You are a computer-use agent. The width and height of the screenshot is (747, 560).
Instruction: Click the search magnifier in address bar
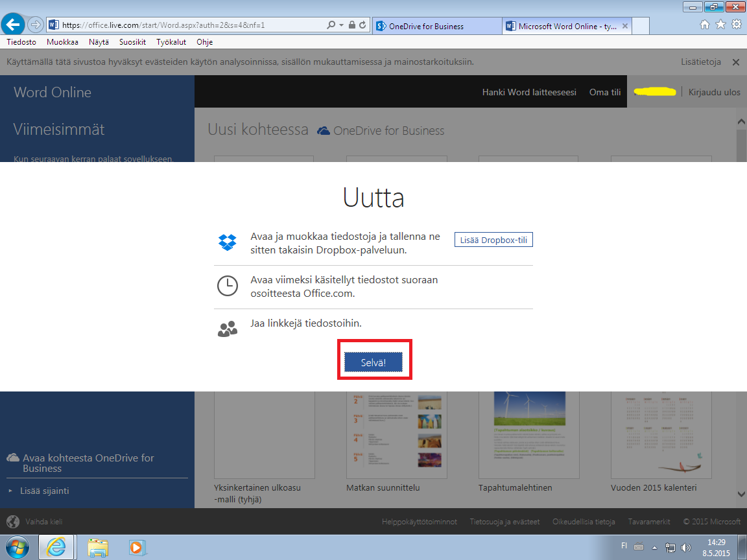click(331, 25)
